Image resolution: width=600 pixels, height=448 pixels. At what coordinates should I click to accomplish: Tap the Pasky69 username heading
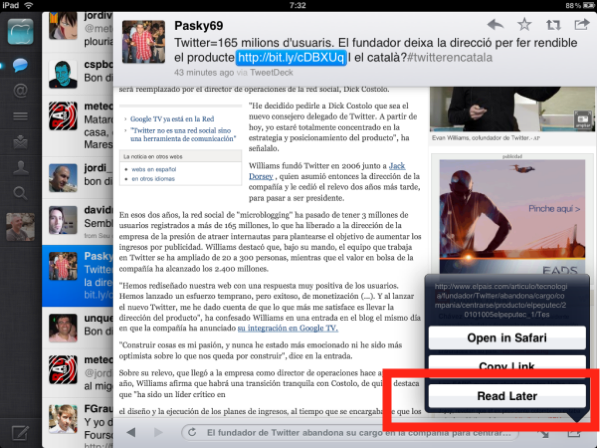pos(199,26)
